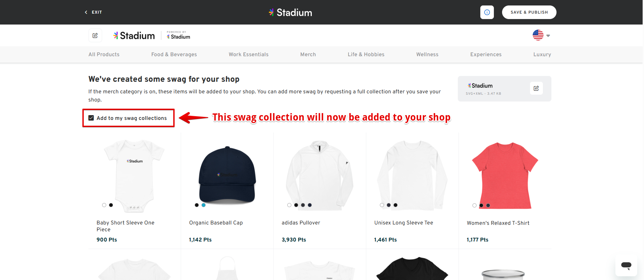Click the Stadium logo in top bar
This screenshot has height=280, width=644.
point(290,13)
